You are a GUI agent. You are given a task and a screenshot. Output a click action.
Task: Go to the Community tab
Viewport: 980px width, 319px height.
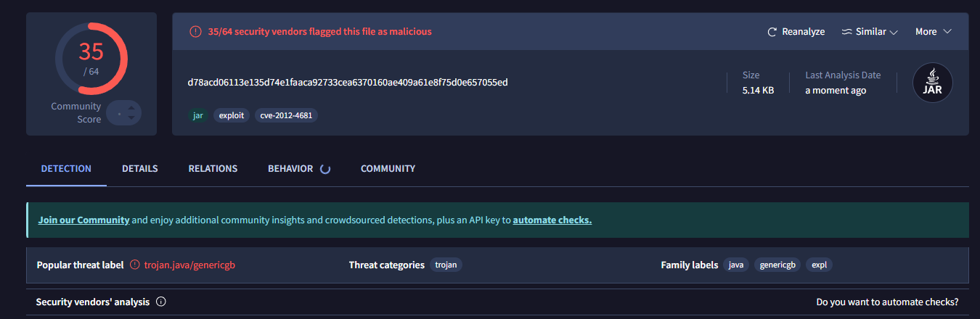(x=388, y=169)
